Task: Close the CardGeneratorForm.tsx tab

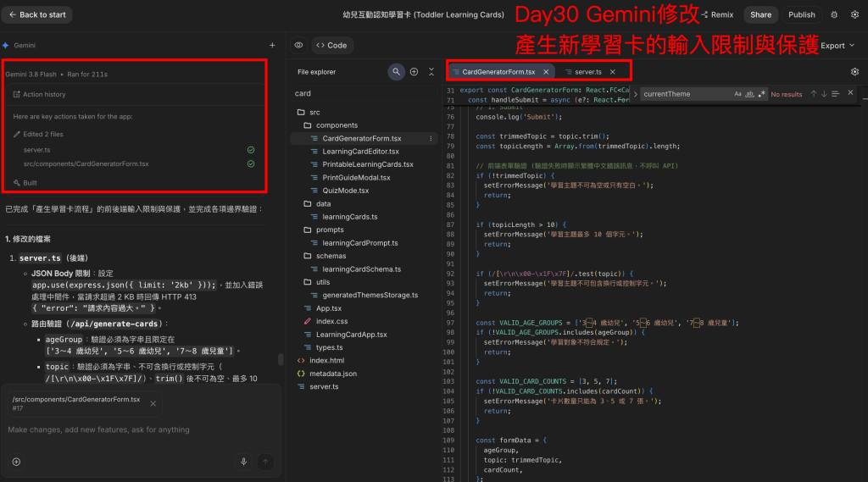Action: 546,72
